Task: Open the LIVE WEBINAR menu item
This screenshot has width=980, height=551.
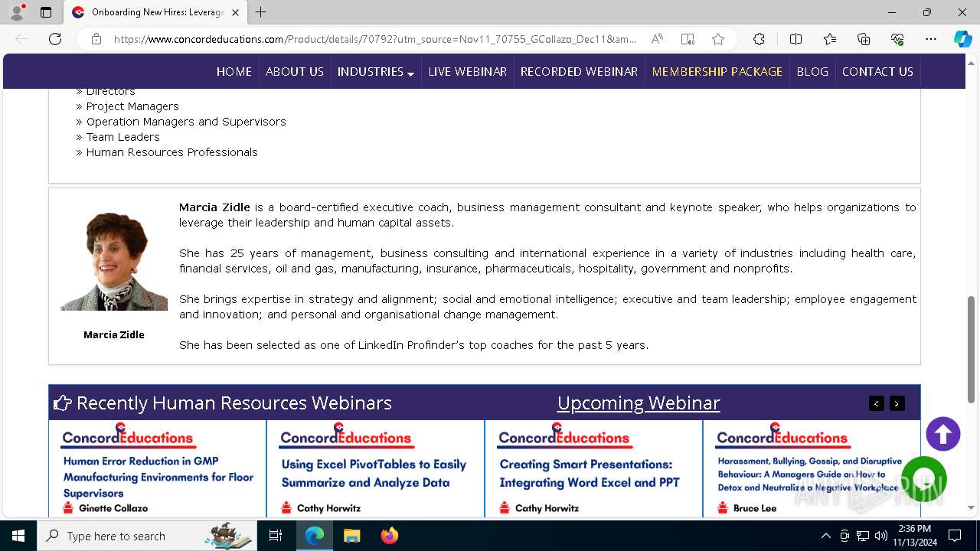Action: pyautogui.click(x=468, y=71)
